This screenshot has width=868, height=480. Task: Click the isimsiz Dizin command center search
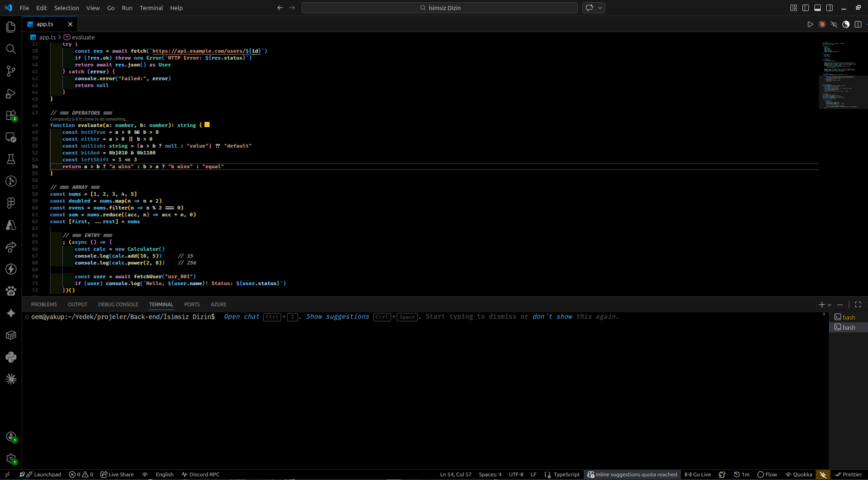coord(440,8)
